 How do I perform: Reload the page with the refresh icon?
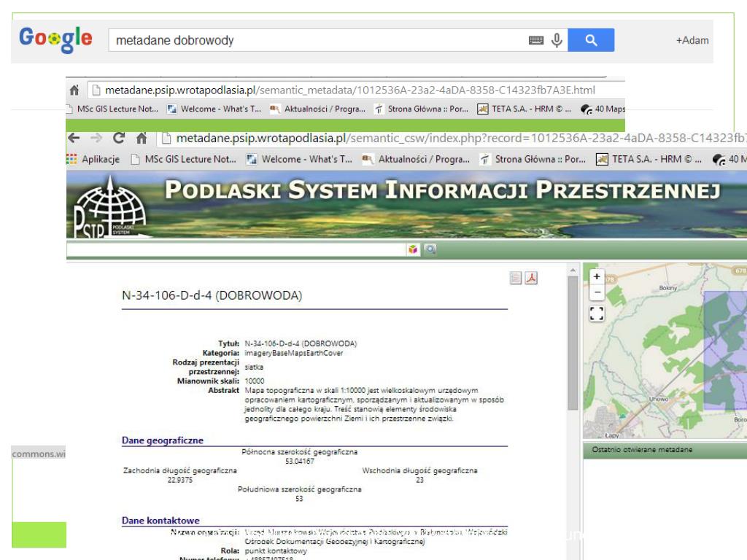tap(119, 138)
